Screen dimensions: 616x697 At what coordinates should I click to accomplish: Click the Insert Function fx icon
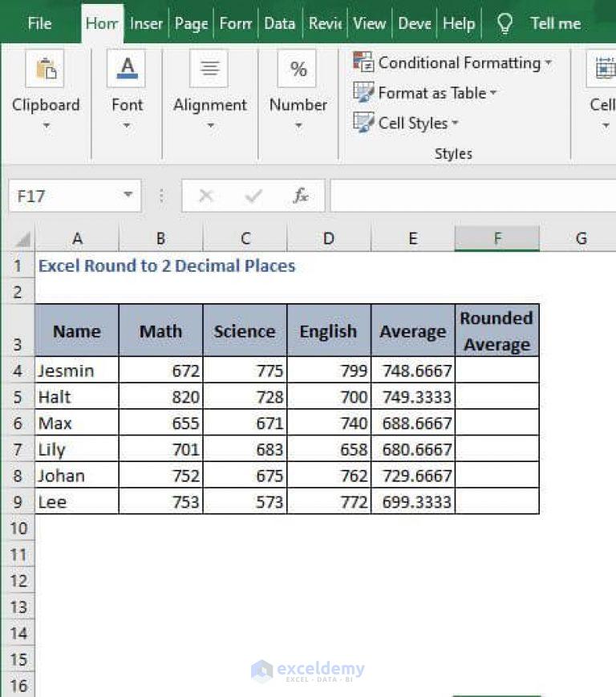pos(301,196)
